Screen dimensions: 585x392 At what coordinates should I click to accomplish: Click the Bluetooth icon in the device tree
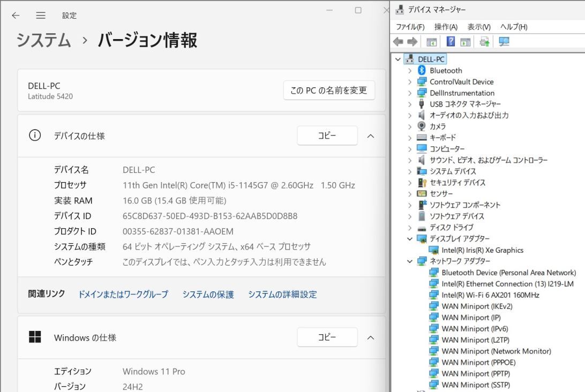point(422,70)
